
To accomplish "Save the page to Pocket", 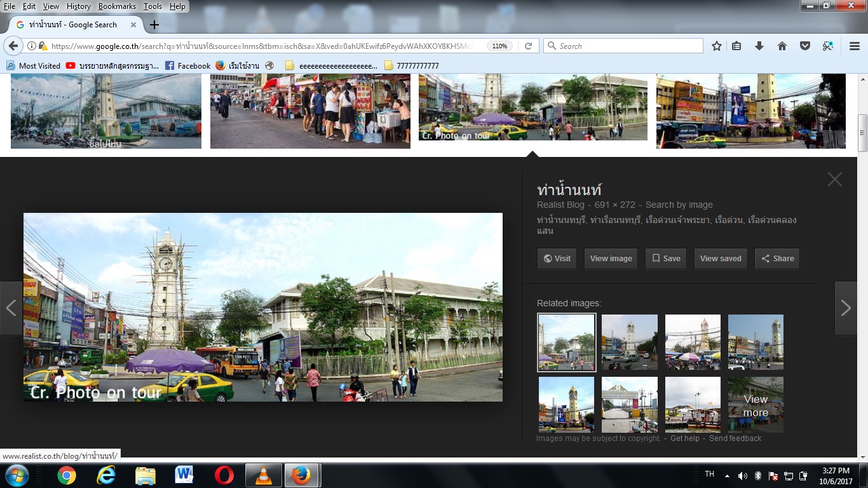I will pos(804,46).
